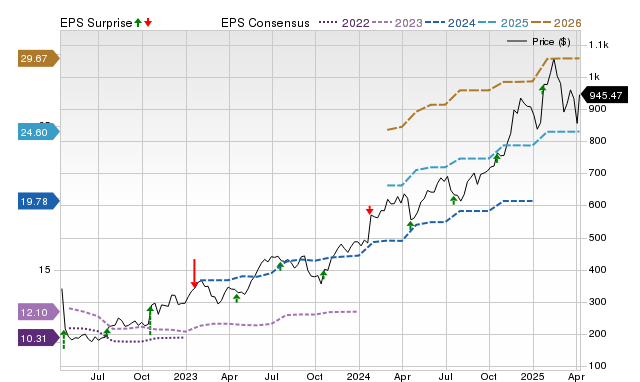The width and height of the screenshot is (640, 382).
Task: Click the green EPS Surprise up arrow in legend
Action: [138, 23]
